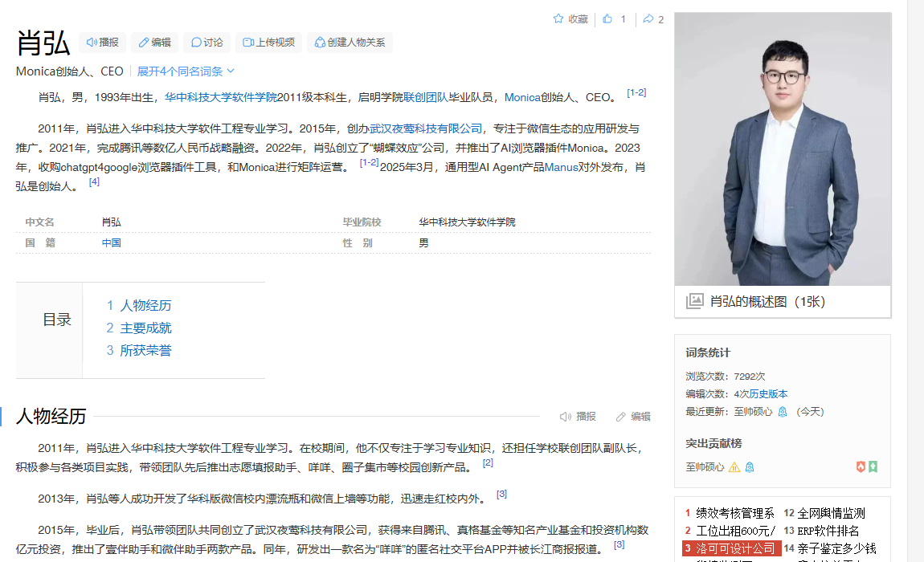
Task: Open the Manus link
Action: (x=561, y=167)
